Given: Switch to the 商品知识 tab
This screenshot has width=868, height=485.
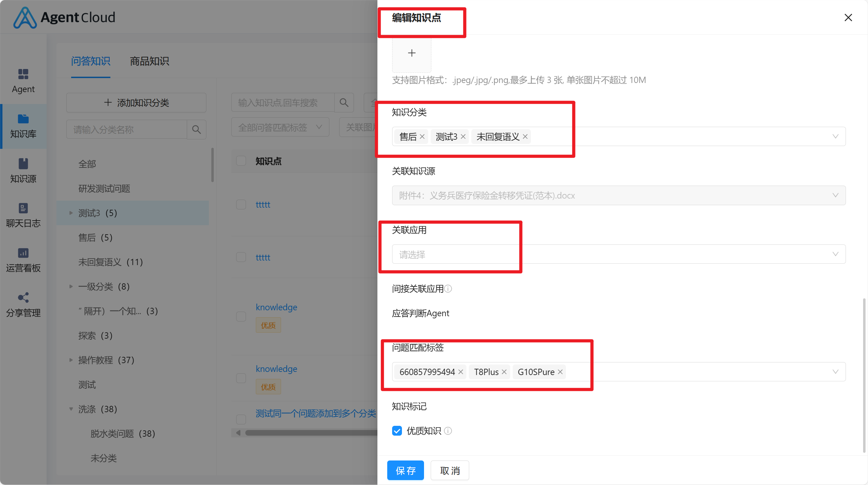Looking at the screenshot, I should click(150, 61).
